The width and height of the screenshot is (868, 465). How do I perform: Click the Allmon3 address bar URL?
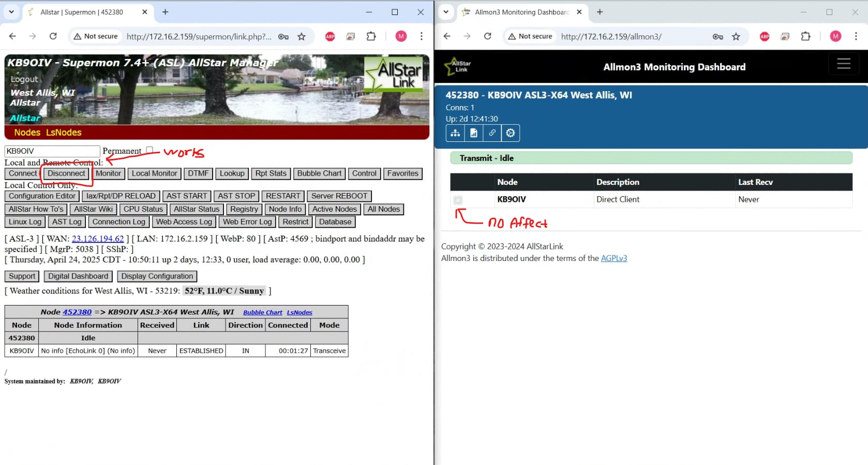click(x=611, y=36)
